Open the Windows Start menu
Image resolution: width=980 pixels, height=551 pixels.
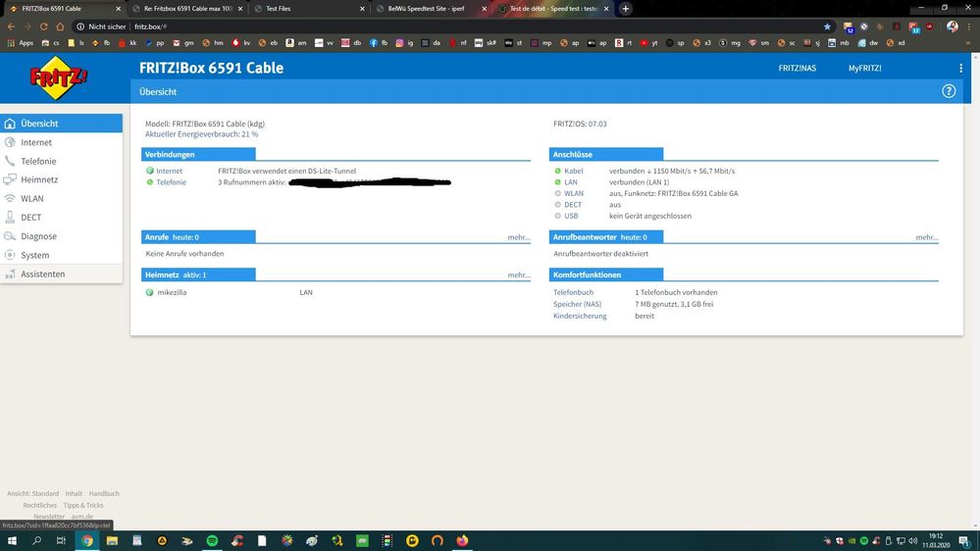12,541
